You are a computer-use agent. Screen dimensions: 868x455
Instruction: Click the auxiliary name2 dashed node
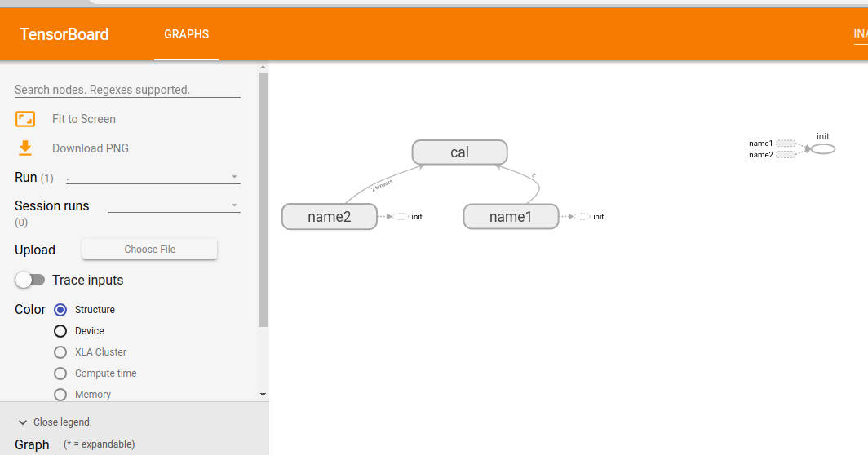(786, 155)
